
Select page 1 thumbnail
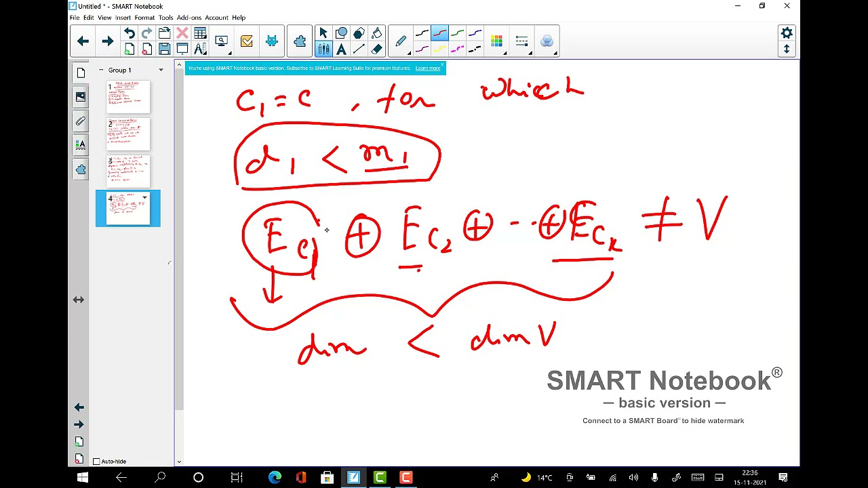point(128,97)
